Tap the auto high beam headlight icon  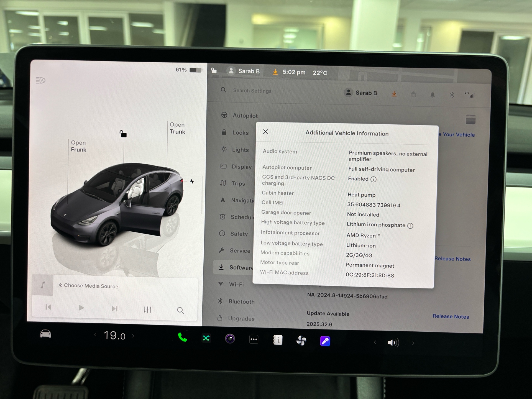(40, 80)
